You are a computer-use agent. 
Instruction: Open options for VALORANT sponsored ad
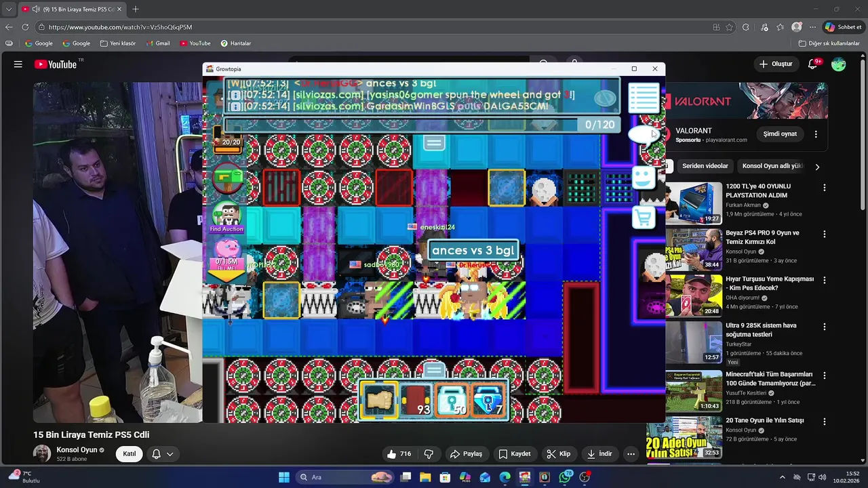point(816,134)
